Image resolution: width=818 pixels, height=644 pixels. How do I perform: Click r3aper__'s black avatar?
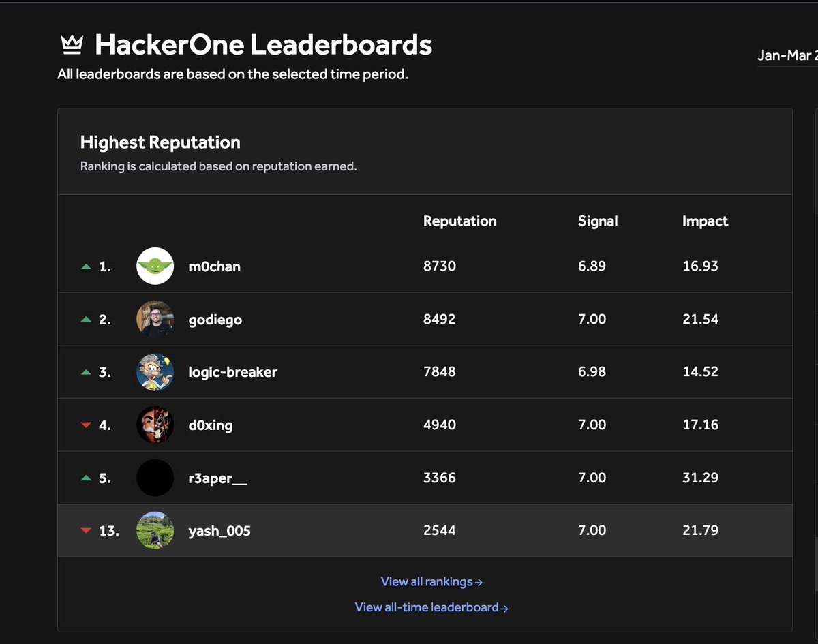coord(155,478)
